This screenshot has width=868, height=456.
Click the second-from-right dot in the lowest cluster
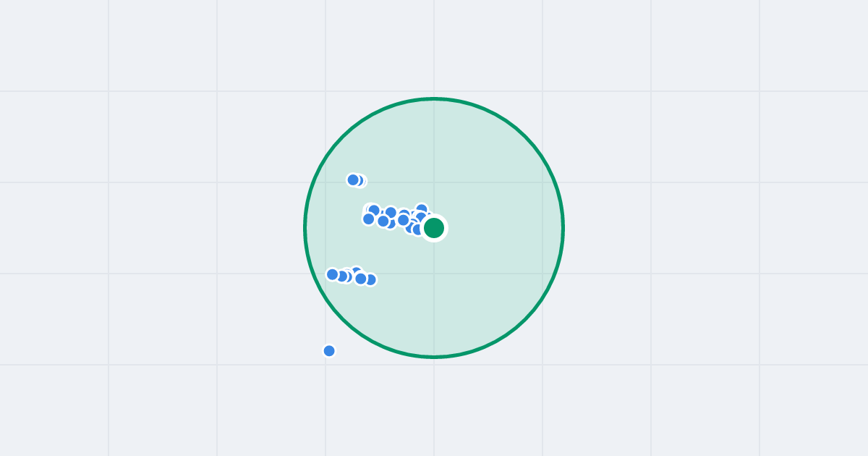(x=361, y=279)
